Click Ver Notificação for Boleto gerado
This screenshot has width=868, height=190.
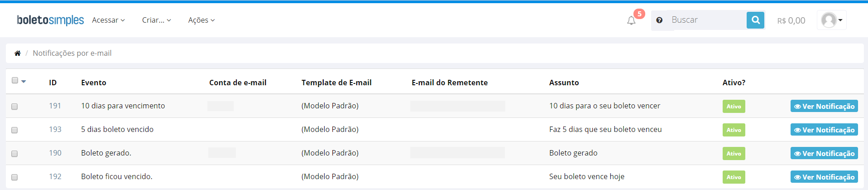pyautogui.click(x=824, y=153)
